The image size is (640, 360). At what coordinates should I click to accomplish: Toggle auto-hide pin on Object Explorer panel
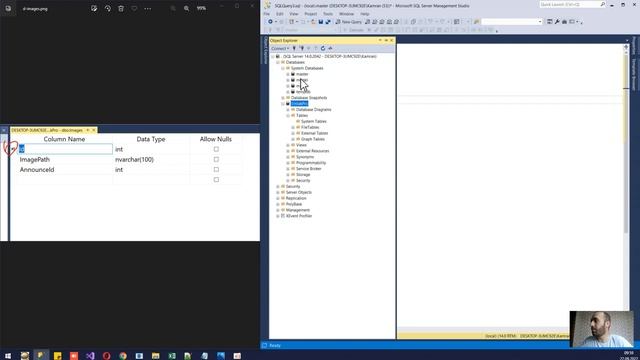click(386, 40)
